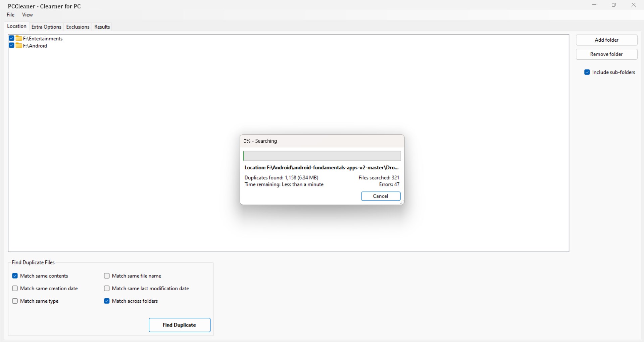Switch to the Extra Options tab
This screenshot has height=342, width=644.
(x=46, y=27)
